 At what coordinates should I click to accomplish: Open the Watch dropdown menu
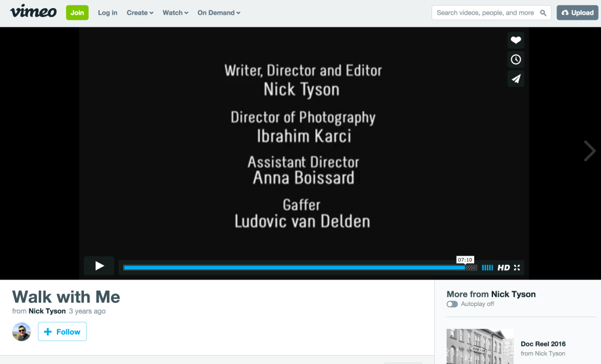click(x=175, y=13)
